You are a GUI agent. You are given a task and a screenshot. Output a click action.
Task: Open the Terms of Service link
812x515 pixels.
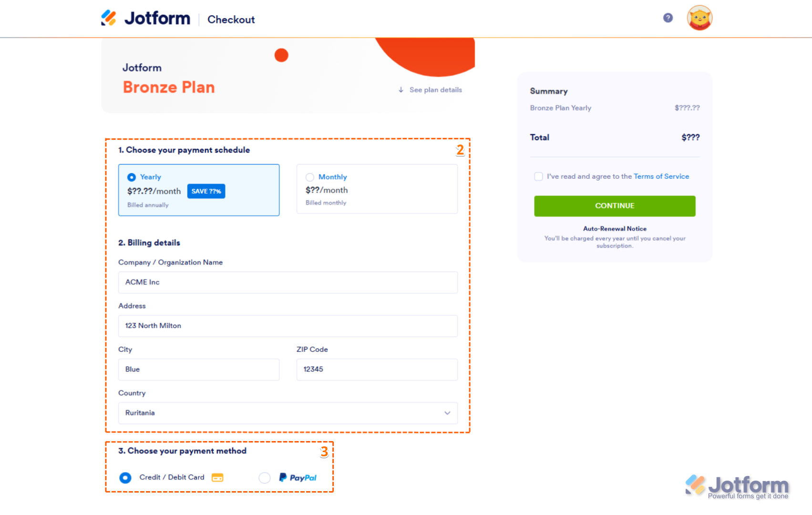[661, 176]
